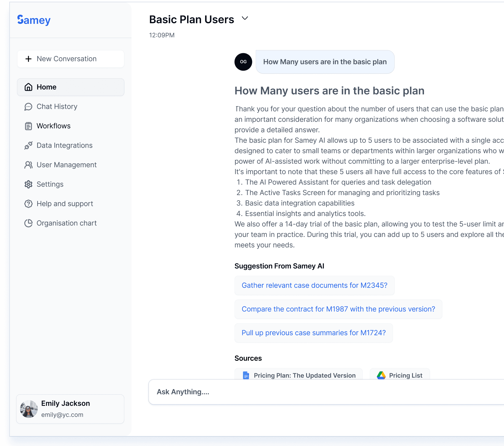Click the Home house icon
The width and height of the screenshot is (504, 446).
pyautogui.click(x=29, y=87)
